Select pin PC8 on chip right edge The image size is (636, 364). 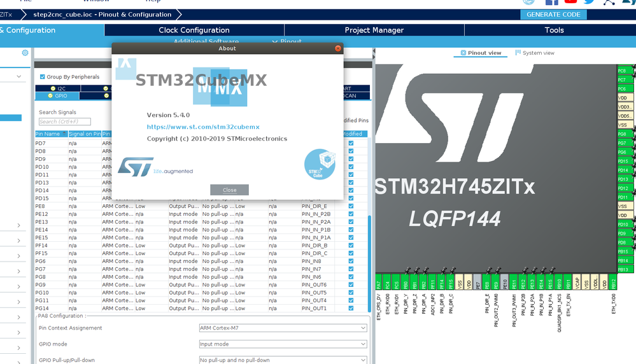coord(625,71)
